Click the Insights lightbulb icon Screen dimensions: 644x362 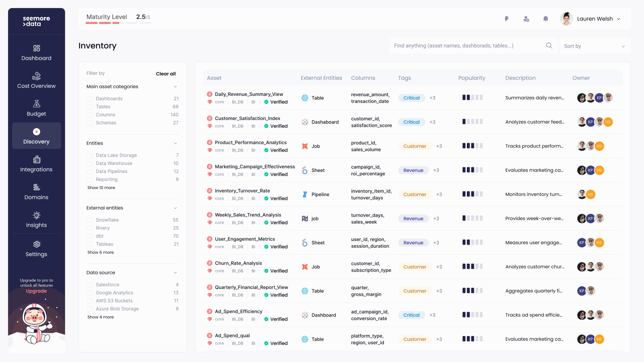point(36,215)
